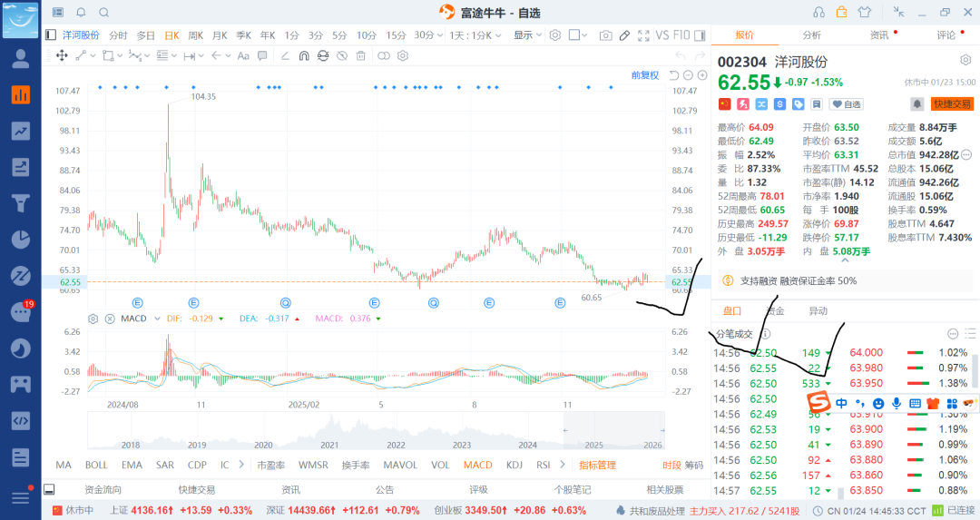Click the 前复权 adjustment link
The height and width of the screenshot is (520, 980).
click(x=645, y=75)
